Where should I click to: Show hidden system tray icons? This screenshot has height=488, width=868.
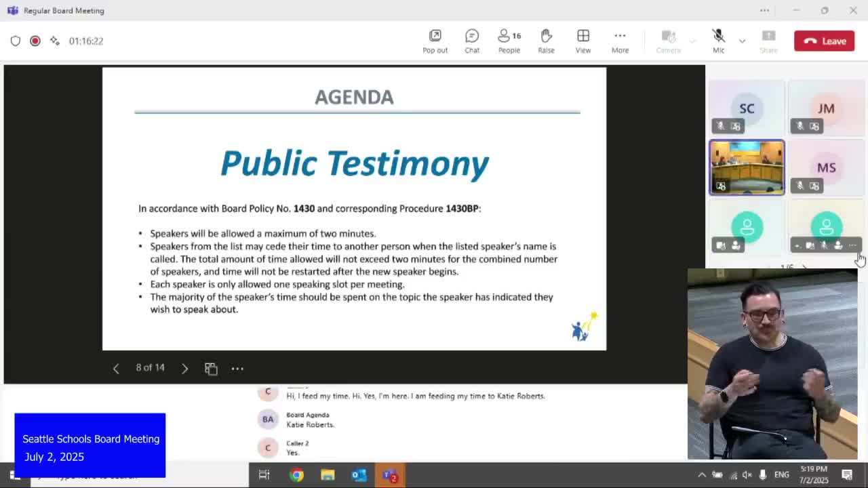(x=702, y=475)
